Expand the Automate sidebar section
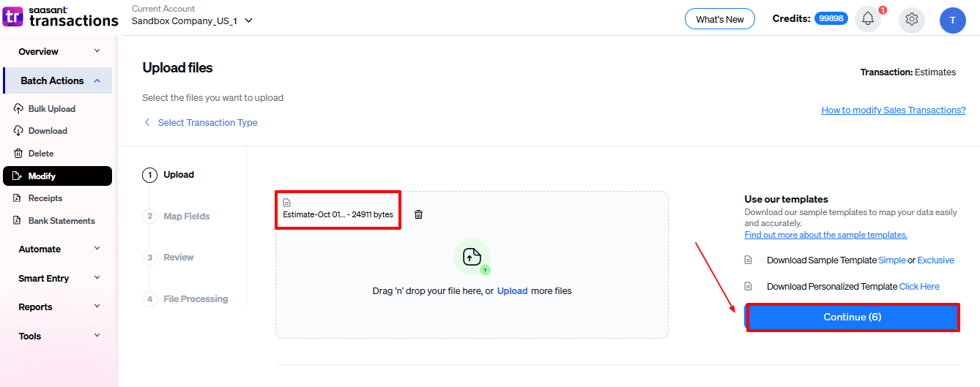 click(59, 249)
